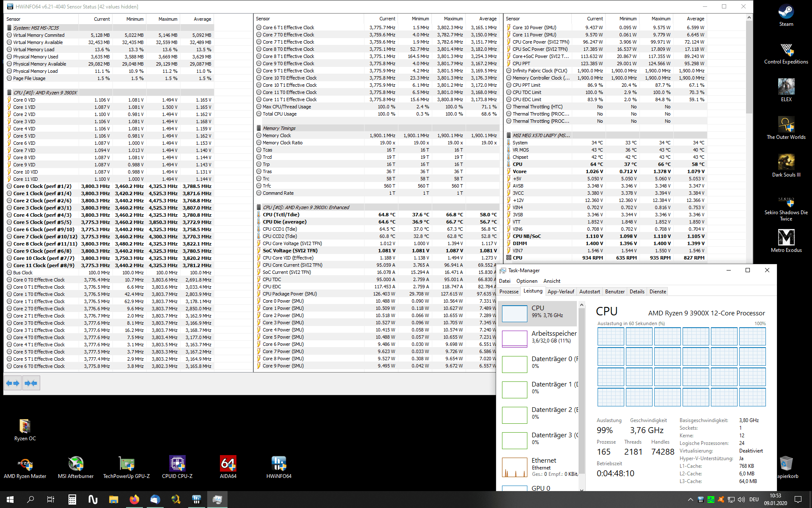Select Arbeitsspeicher in Task-Manager sidebar

(538, 339)
